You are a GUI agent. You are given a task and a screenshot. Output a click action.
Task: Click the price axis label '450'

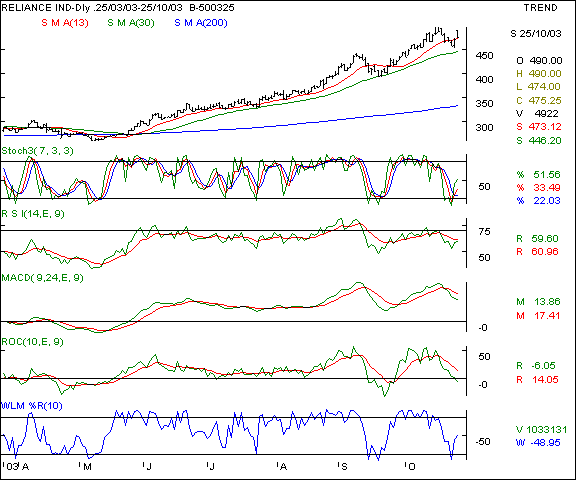(x=484, y=55)
